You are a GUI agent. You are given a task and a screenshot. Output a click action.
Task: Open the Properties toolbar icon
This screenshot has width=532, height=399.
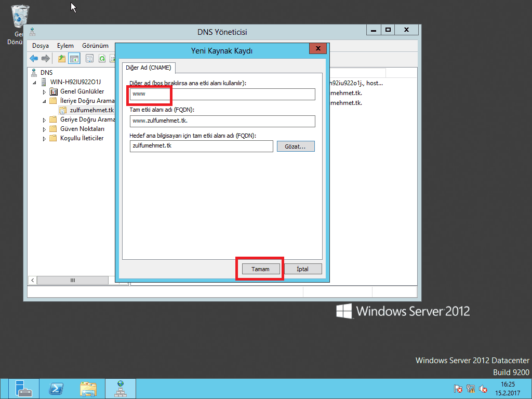89,58
